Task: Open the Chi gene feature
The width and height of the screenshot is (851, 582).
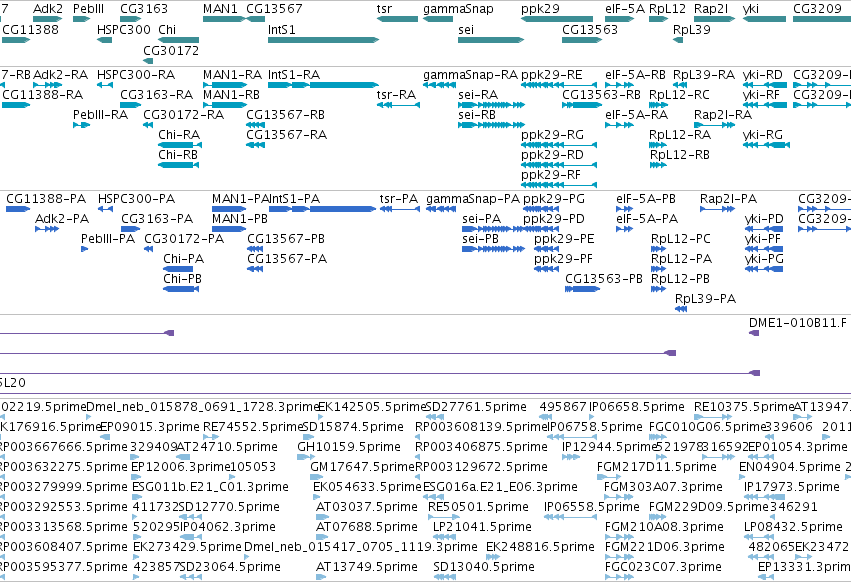Action: coord(179,40)
